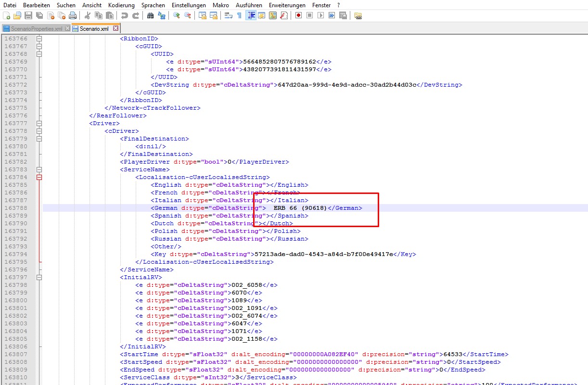Collapse the Localisation-cUserLocalisedString fold marker
Image resolution: width=588 pixels, height=385 pixels.
click(40, 177)
